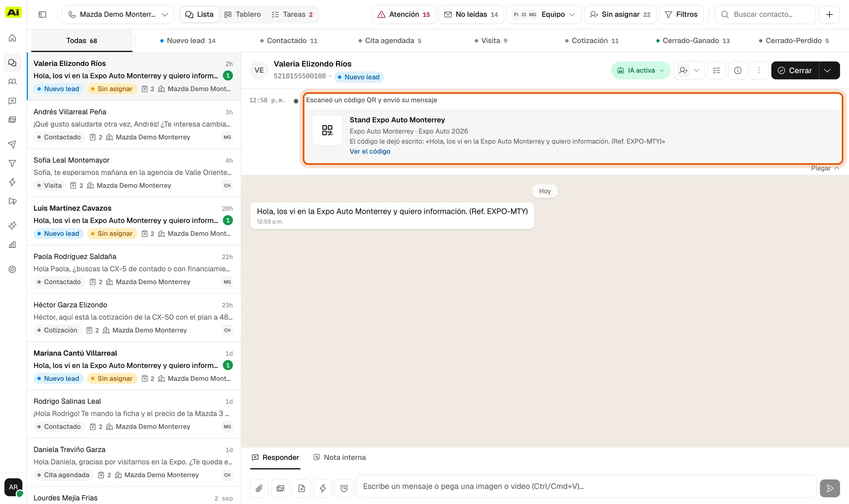The image size is (849, 504).
Task: Switch to the Tablero view tab
Action: tap(243, 14)
